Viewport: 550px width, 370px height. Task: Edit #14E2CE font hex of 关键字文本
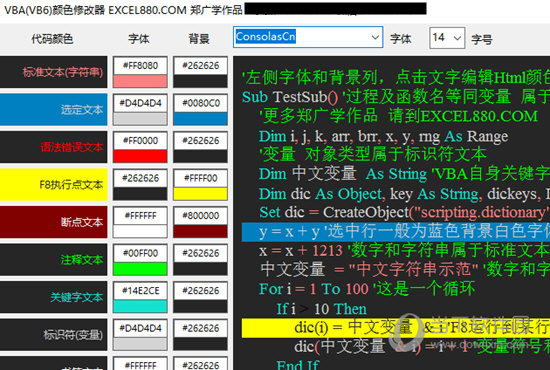pyautogui.click(x=140, y=291)
